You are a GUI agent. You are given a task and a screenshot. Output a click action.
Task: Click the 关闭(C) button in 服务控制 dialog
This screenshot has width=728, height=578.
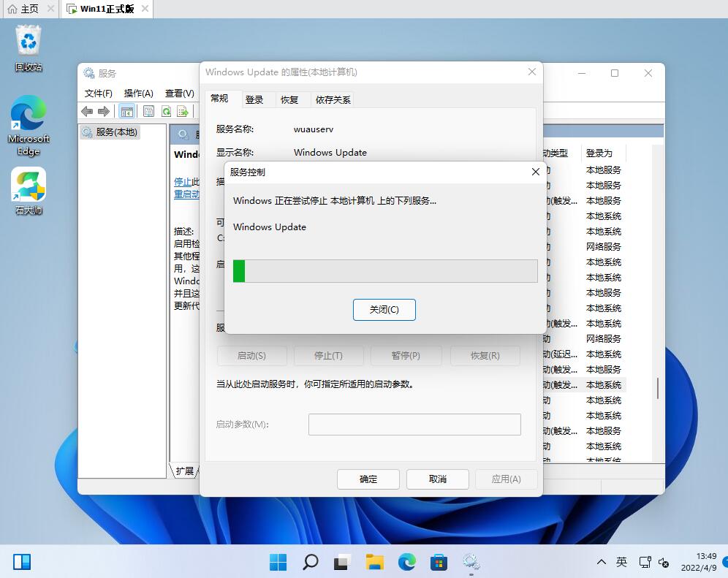384,309
